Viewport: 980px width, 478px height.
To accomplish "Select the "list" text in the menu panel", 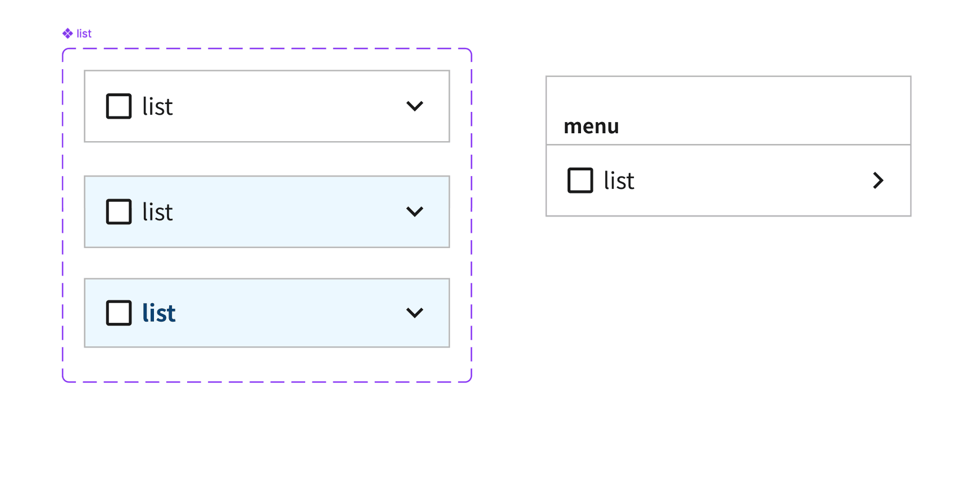I will click(x=619, y=181).
